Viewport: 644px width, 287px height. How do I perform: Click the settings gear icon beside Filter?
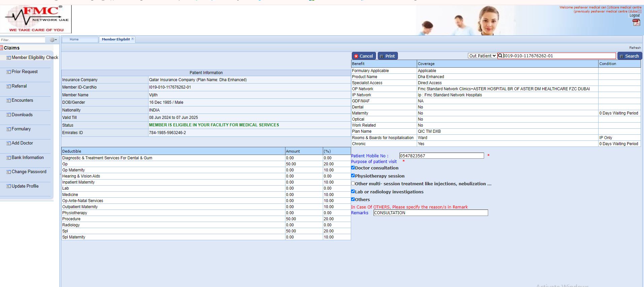[53, 40]
